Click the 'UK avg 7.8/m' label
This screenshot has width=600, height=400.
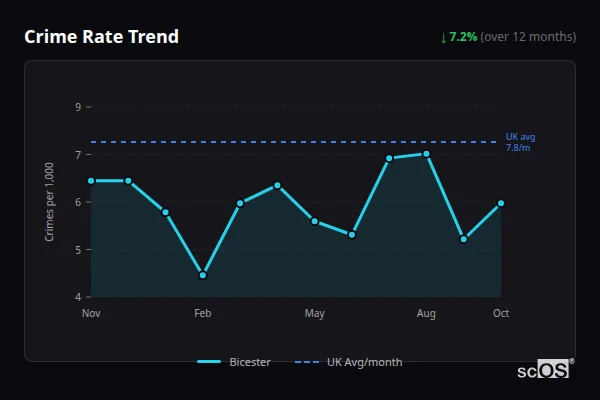tap(520, 142)
